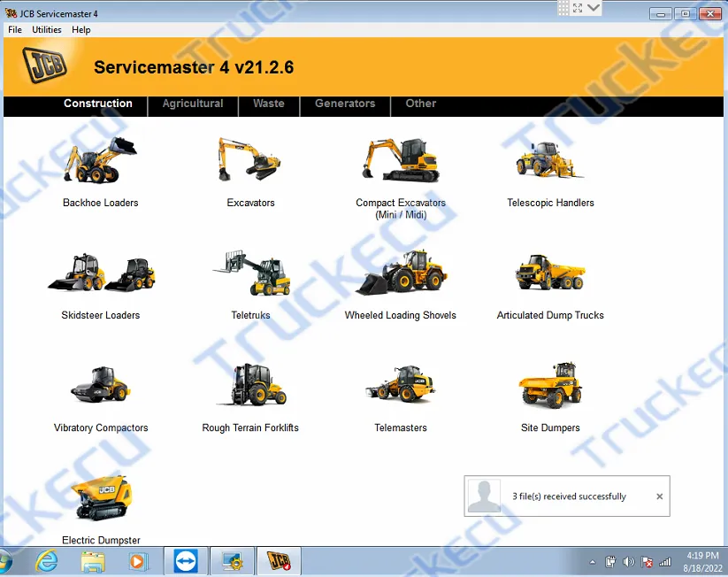Open the Site Dumpers machine icon
This screenshot has width=728, height=577.
coord(550,385)
